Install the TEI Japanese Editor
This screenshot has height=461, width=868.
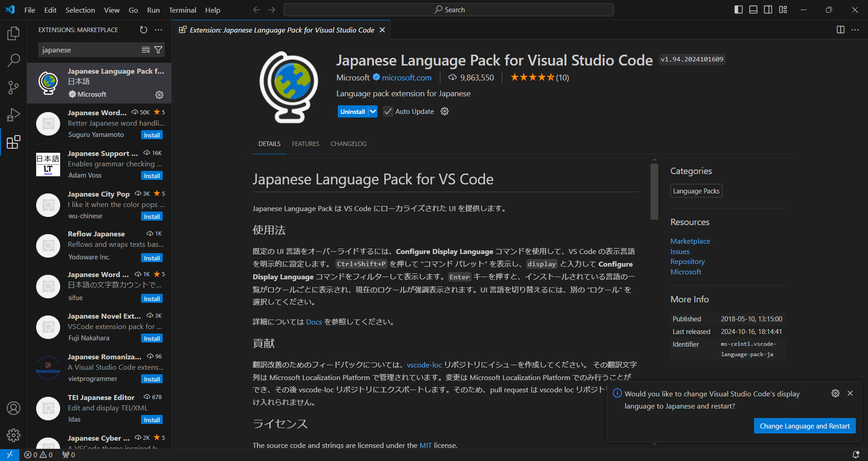tap(152, 420)
